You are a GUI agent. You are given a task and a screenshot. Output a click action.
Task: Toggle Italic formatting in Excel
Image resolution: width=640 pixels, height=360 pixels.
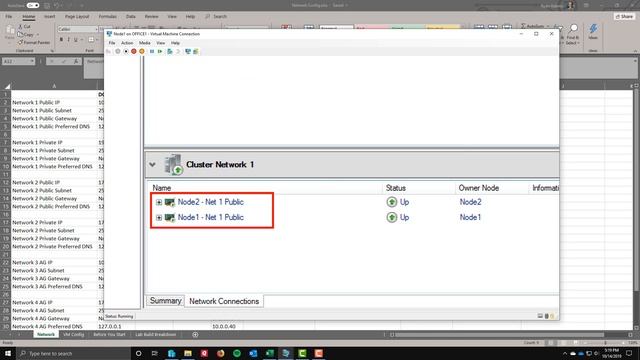tap(68, 40)
